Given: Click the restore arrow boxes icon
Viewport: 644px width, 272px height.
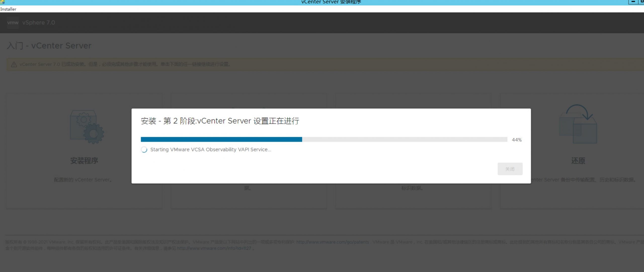Looking at the screenshot, I should coord(578,124).
